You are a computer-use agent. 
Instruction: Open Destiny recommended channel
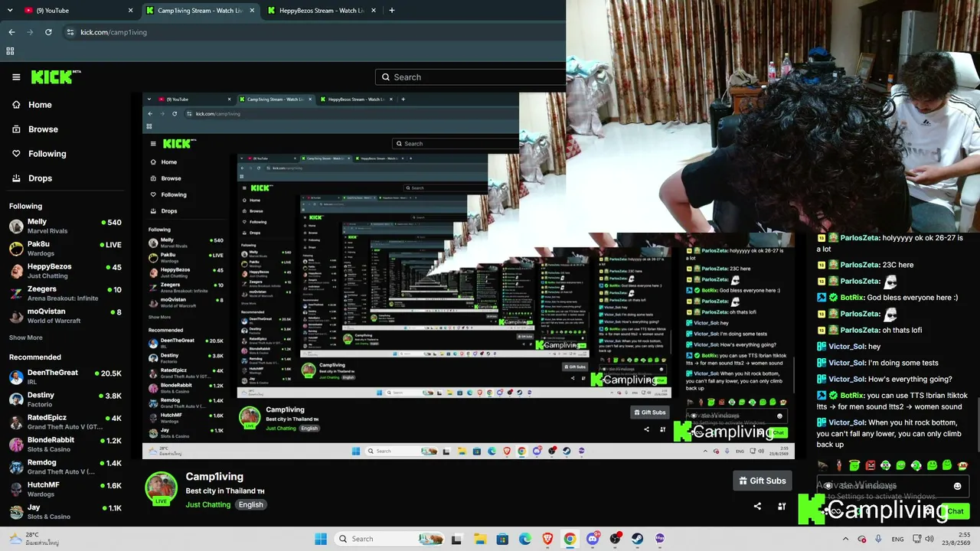(x=65, y=399)
